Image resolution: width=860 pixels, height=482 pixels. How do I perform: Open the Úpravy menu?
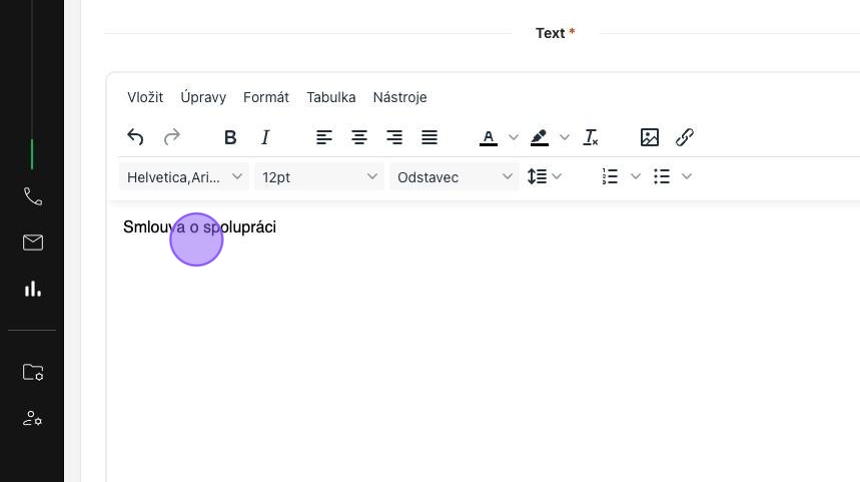point(203,97)
